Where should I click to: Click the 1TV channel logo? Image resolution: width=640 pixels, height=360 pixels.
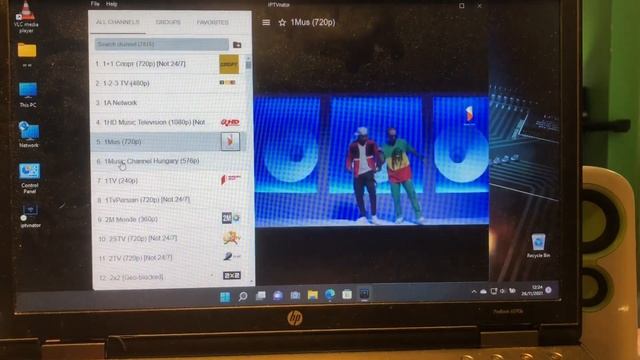(231, 180)
